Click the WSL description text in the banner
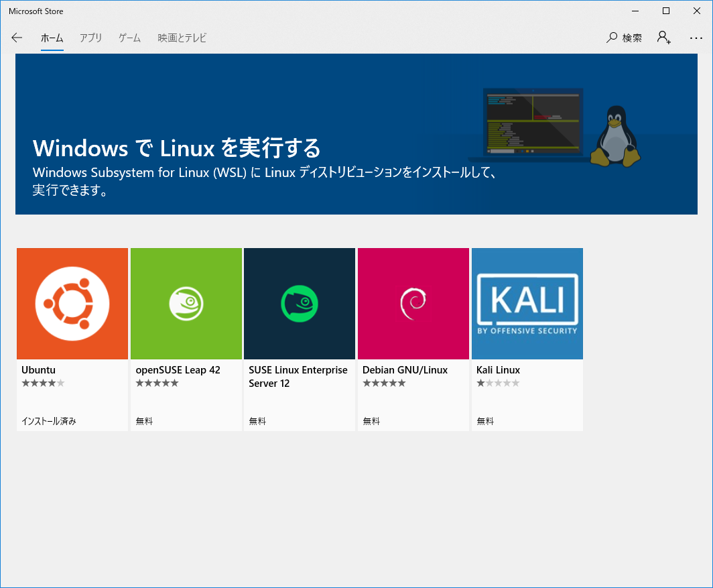The image size is (713, 588). point(264,181)
